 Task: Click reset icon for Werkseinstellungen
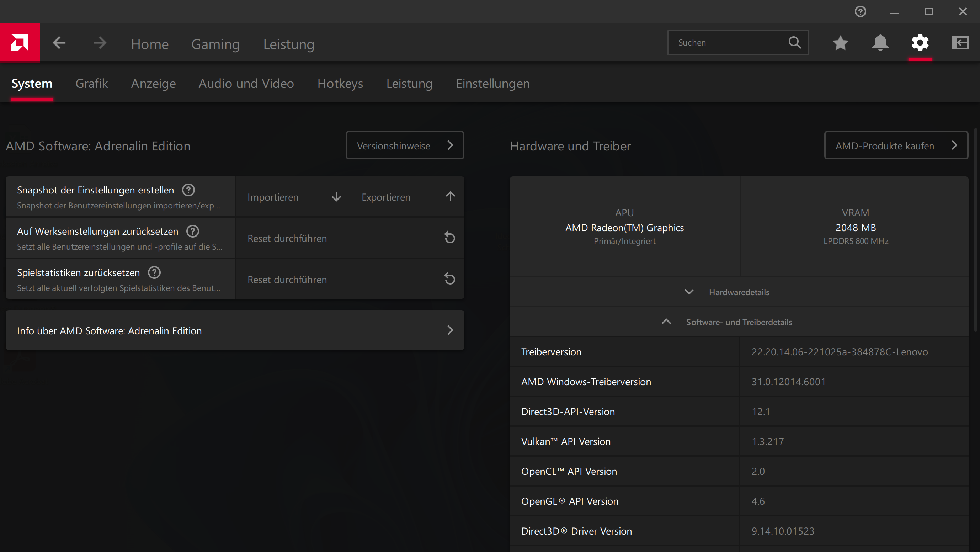coord(450,238)
